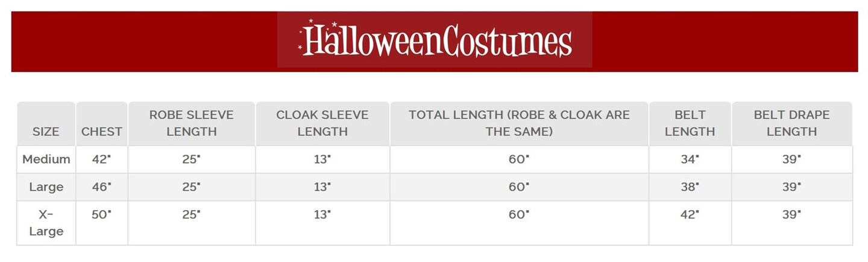Click the Medium size row label

(x=46, y=159)
